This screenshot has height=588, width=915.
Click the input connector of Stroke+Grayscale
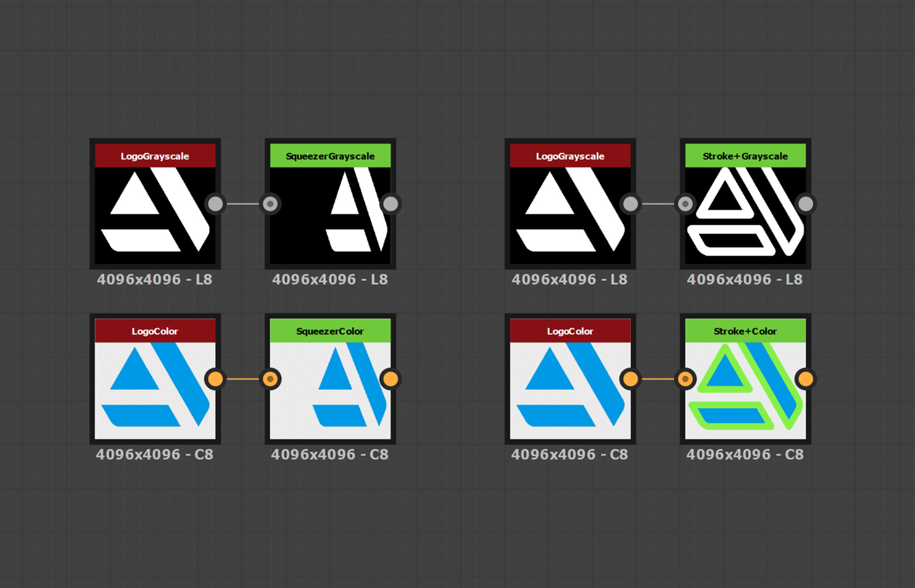pos(685,203)
